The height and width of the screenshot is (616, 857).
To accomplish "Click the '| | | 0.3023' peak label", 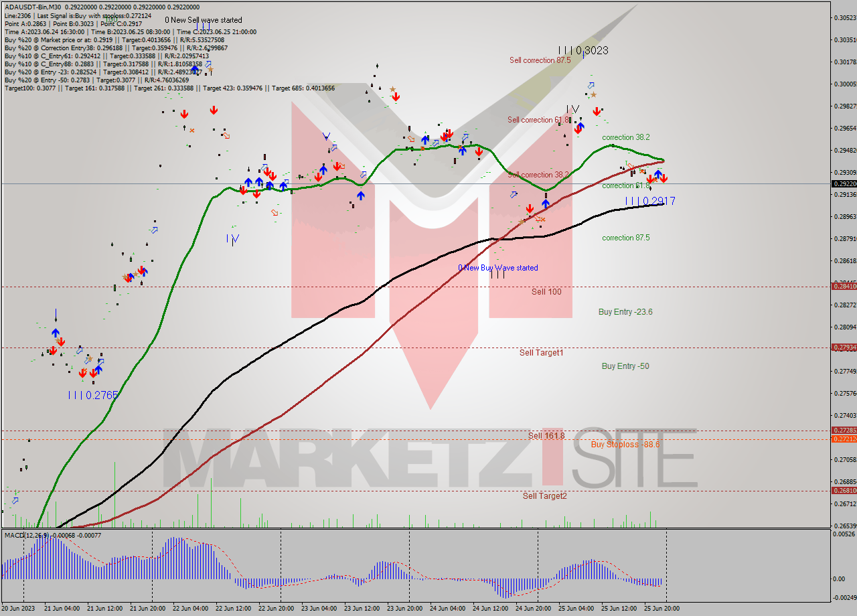I will [583, 50].
